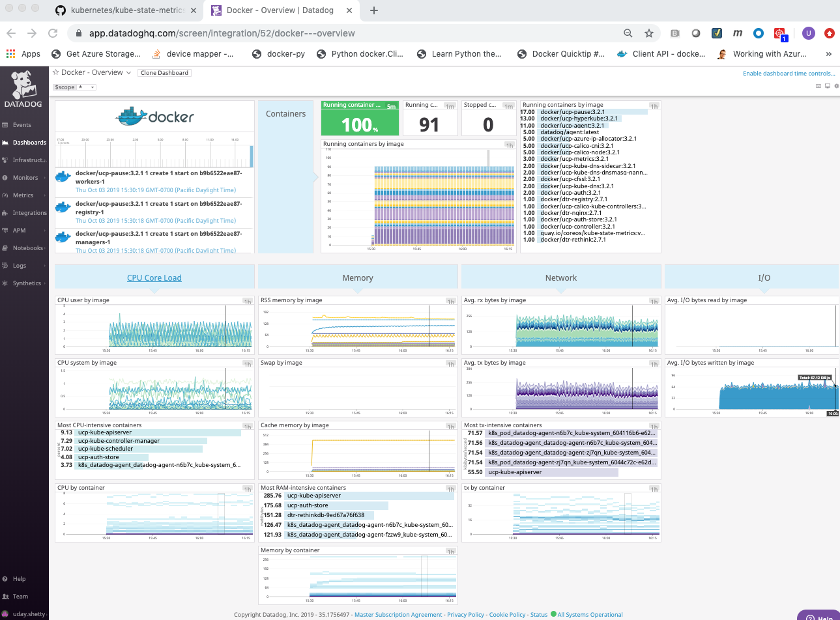The height and width of the screenshot is (620, 840).
Task: Click ucp-kube-apiserver in Most CPU-intensive containers
Action: [105, 432]
